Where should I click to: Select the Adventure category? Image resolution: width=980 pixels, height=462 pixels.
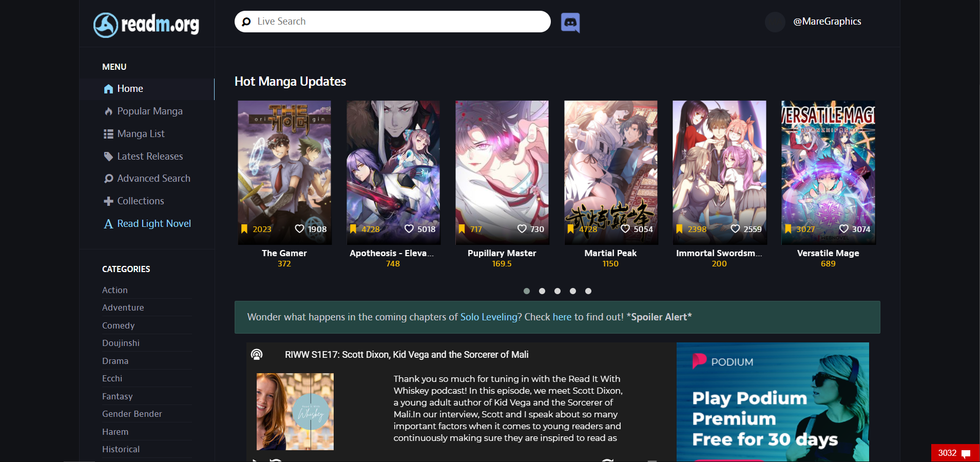click(x=123, y=307)
